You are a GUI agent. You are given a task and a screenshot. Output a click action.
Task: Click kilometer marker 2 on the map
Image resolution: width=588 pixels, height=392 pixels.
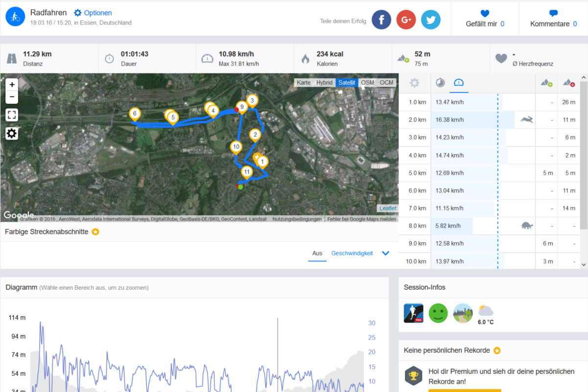255,135
